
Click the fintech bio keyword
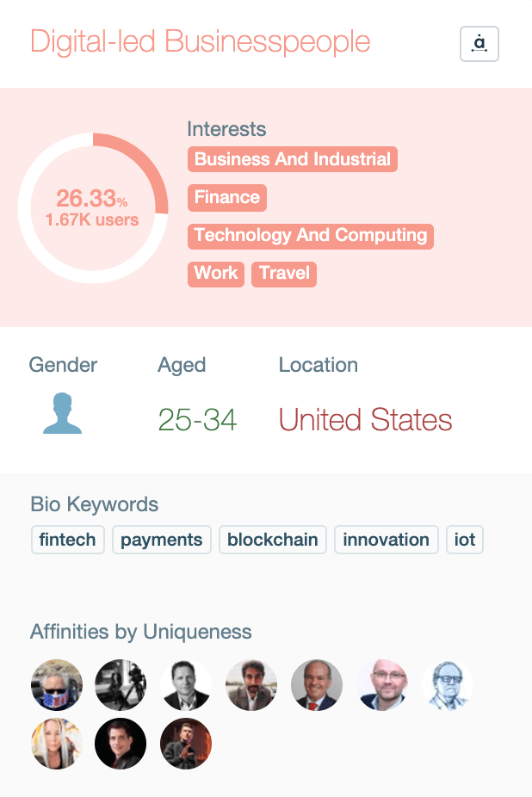point(68,540)
